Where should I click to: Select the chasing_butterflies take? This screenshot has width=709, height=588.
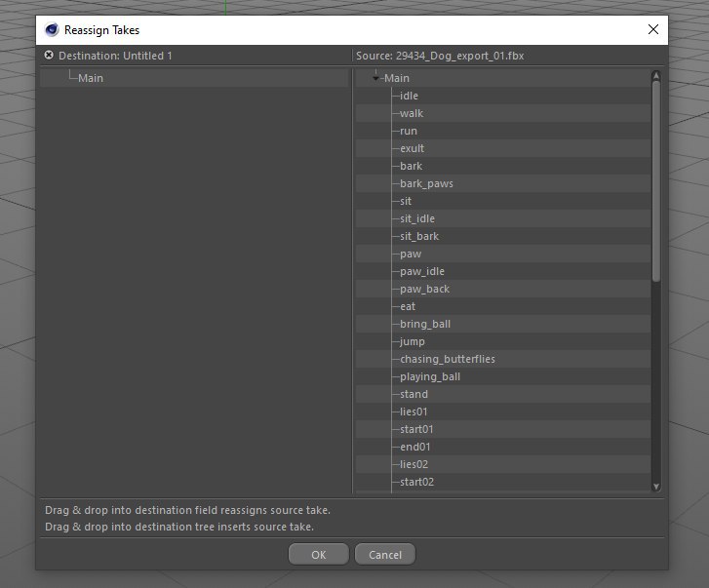coord(448,359)
